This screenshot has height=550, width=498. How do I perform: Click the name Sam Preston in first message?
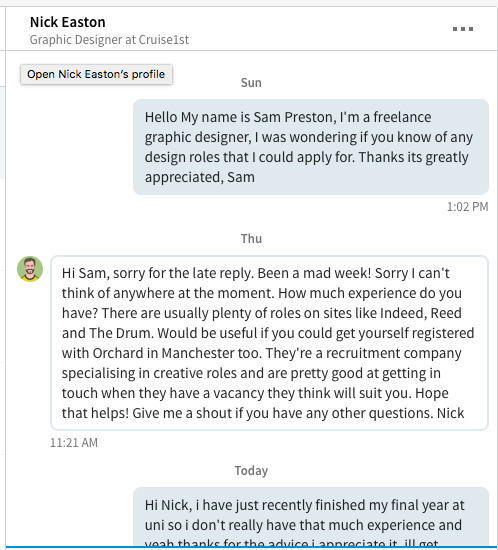click(x=293, y=117)
